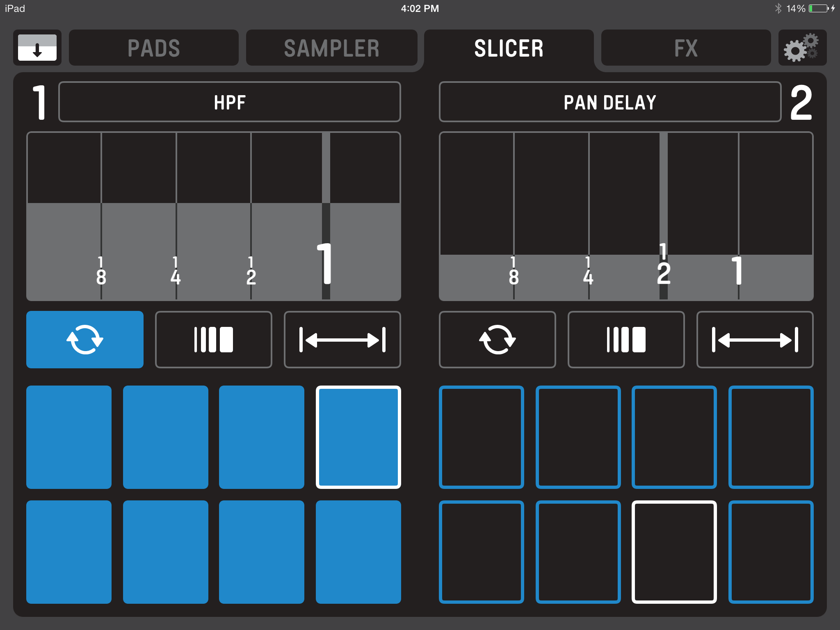Tap deck 2 bottom row second slice pad
This screenshot has width=840, height=630.
pos(578,552)
